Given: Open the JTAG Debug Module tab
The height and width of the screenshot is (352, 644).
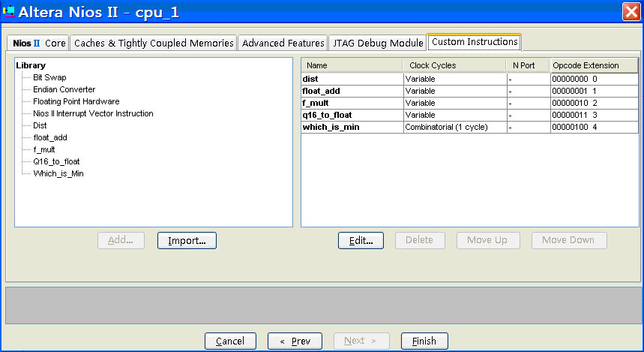Looking at the screenshot, I should [x=377, y=44].
